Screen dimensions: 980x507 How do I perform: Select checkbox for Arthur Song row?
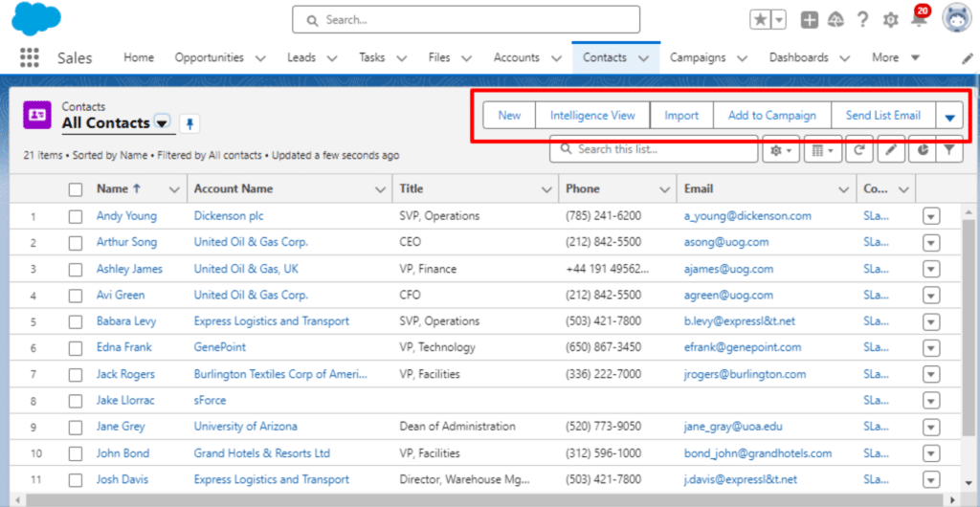point(76,243)
